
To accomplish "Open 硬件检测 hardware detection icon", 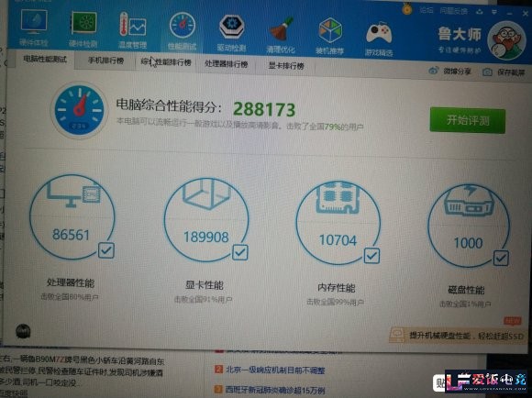I will pos(83,24).
